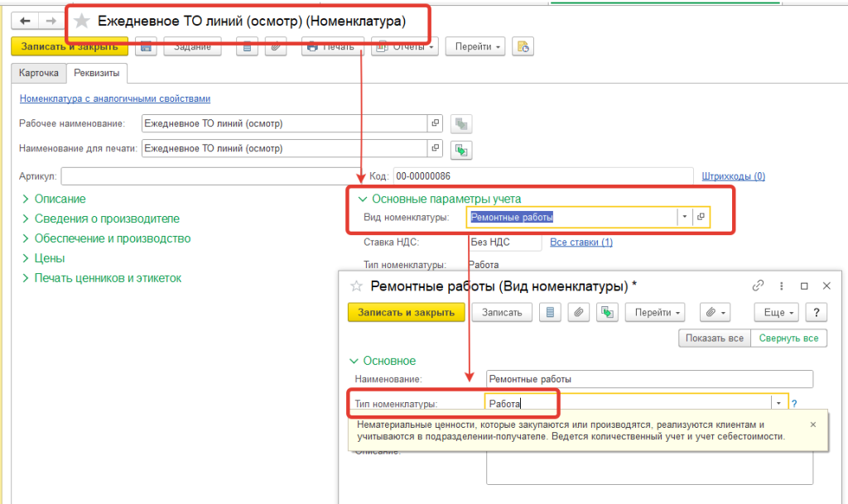The image size is (848, 504).
Task: Expand the Описание section
Action: (x=60, y=199)
